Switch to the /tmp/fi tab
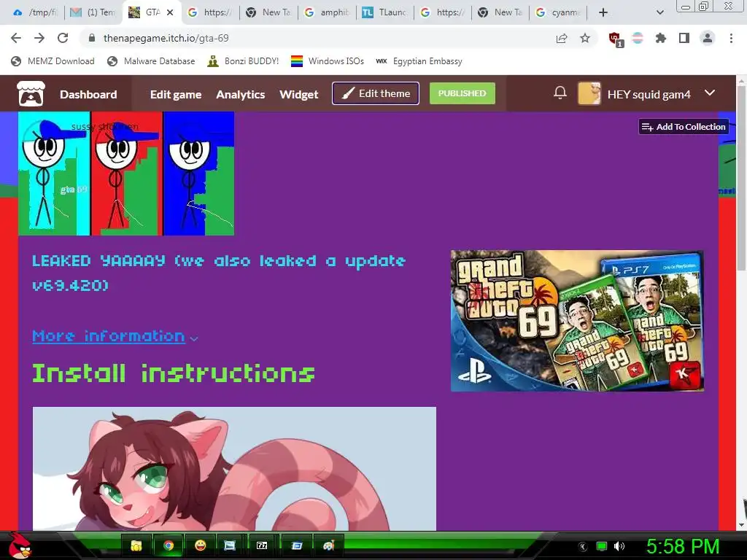The width and height of the screenshot is (747, 560). pos(35,13)
